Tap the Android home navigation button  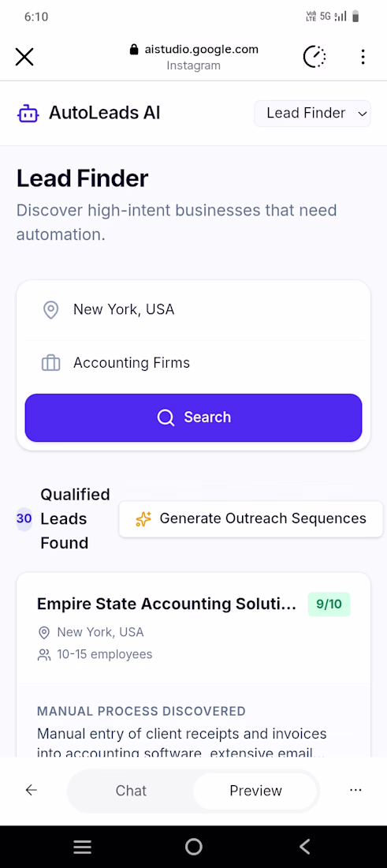(194, 847)
